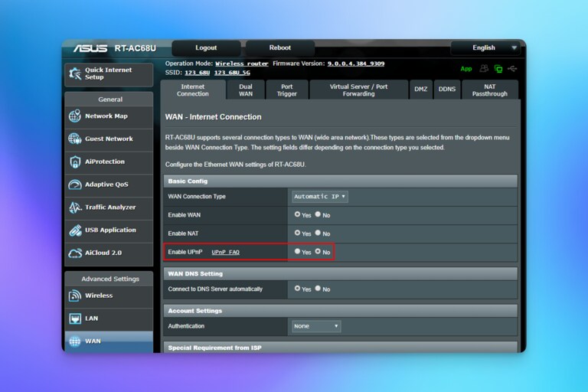Set Enable UPnP to Yes
The width and height of the screenshot is (588, 392).
tap(298, 251)
